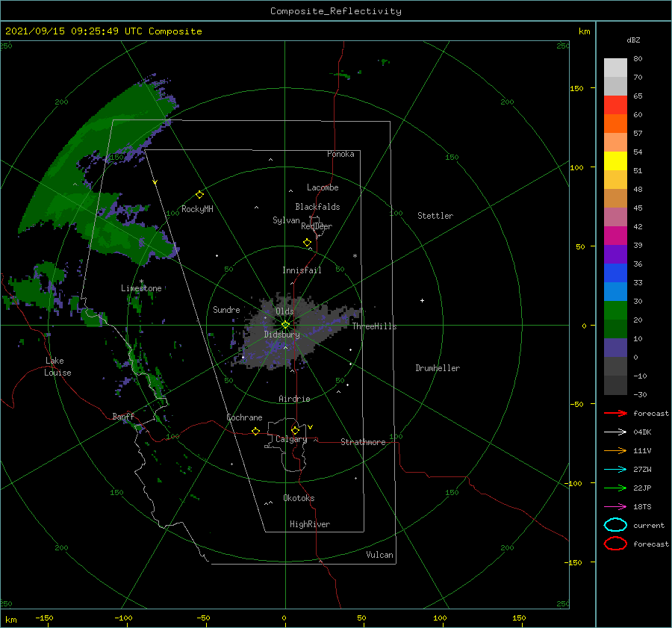Pick the light gray 70-80 dBZ swatch
The image size is (672, 628).
pyautogui.click(x=615, y=68)
